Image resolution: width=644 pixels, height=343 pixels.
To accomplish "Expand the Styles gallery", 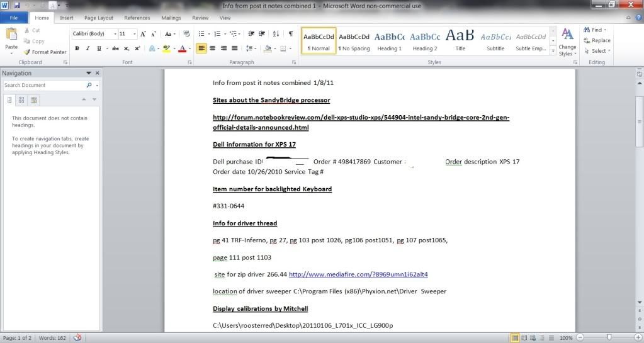I will 553,51.
